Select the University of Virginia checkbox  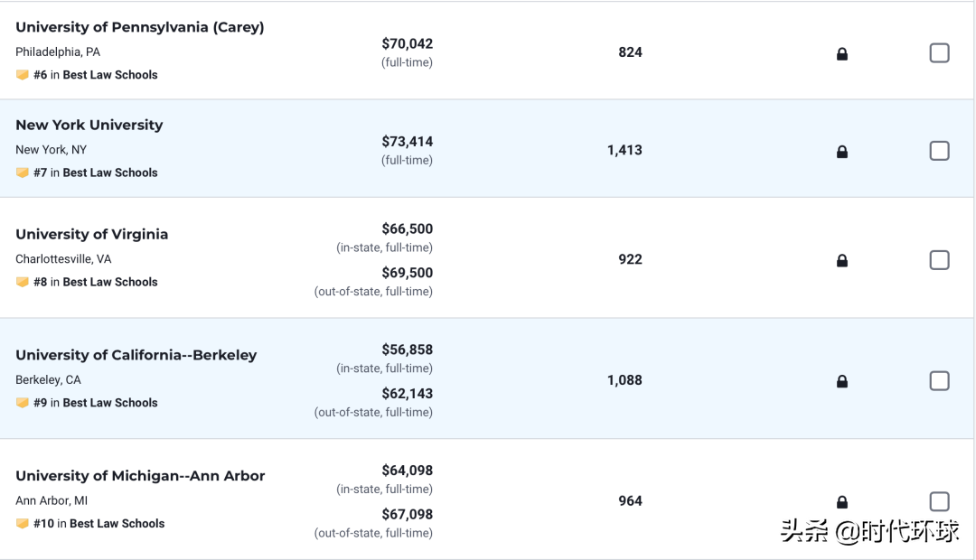940,260
